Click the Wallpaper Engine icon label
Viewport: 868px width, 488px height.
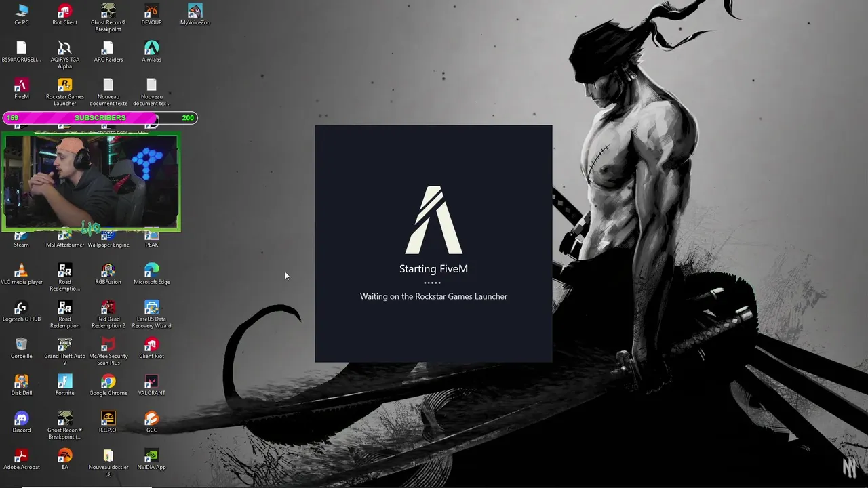(108, 245)
